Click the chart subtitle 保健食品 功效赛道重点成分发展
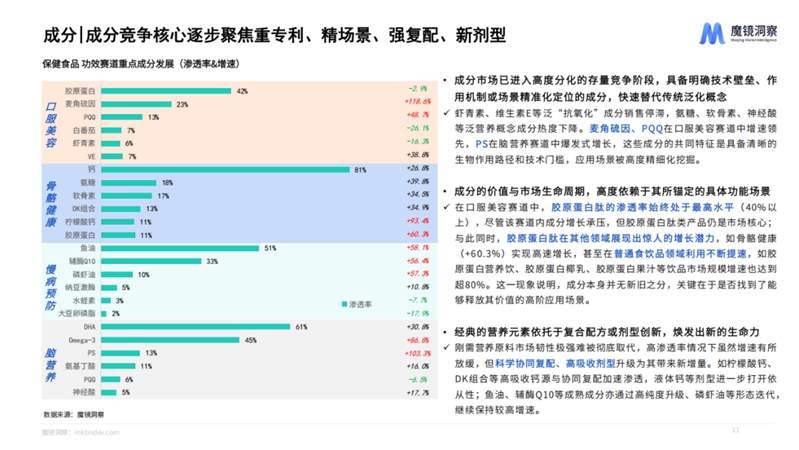799x450 pixels. point(141,64)
